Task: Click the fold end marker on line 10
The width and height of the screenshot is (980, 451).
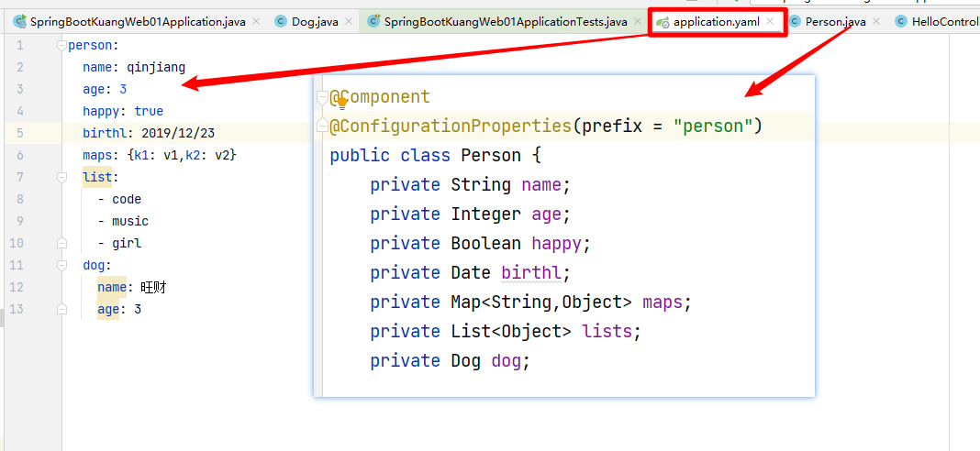Action: point(61,243)
